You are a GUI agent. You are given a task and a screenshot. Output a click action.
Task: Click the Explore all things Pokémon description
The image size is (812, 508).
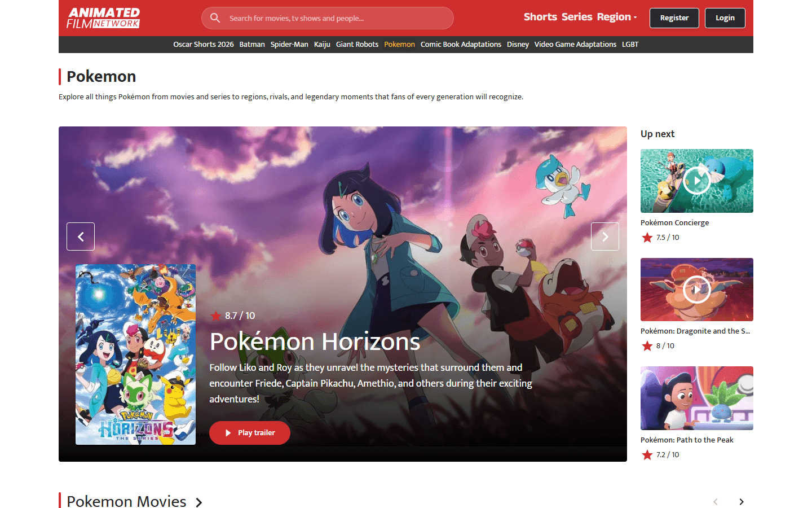point(291,97)
